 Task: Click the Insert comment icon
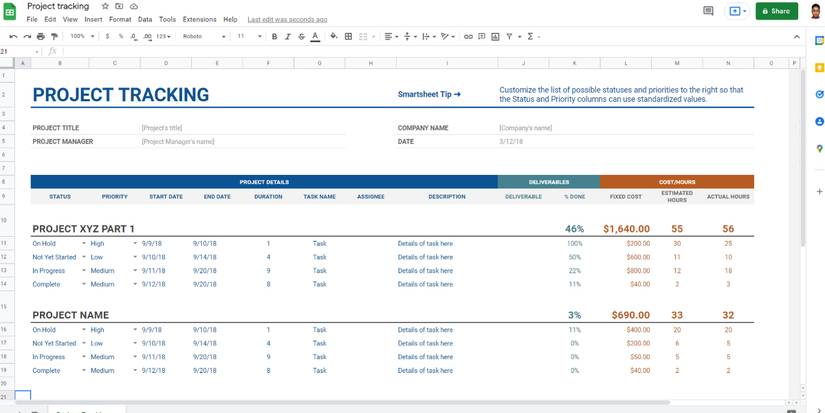click(481, 37)
